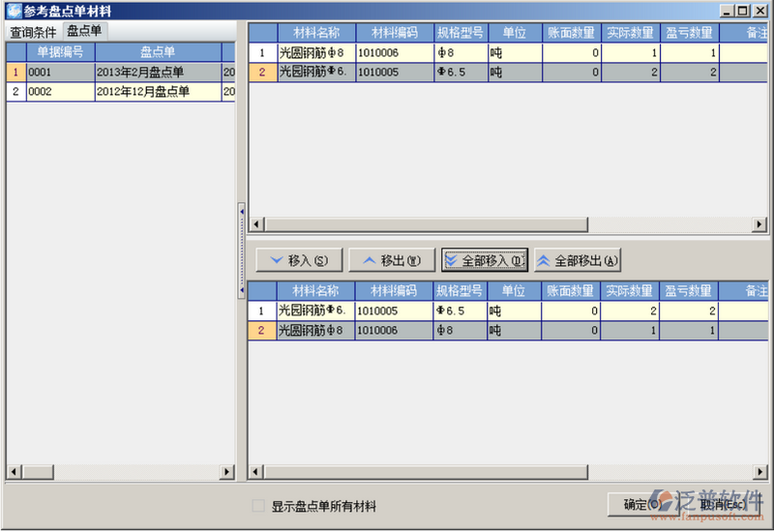Select order row 0002
This screenshot has height=532, width=774.
[120, 92]
